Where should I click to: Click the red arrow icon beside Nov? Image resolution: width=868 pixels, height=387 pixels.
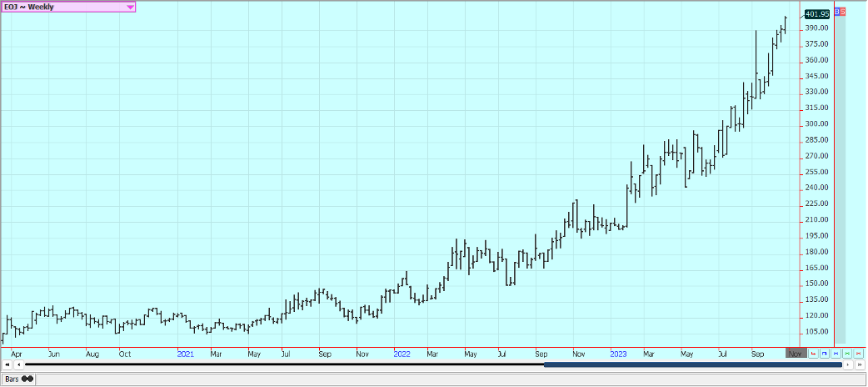(814, 354)
